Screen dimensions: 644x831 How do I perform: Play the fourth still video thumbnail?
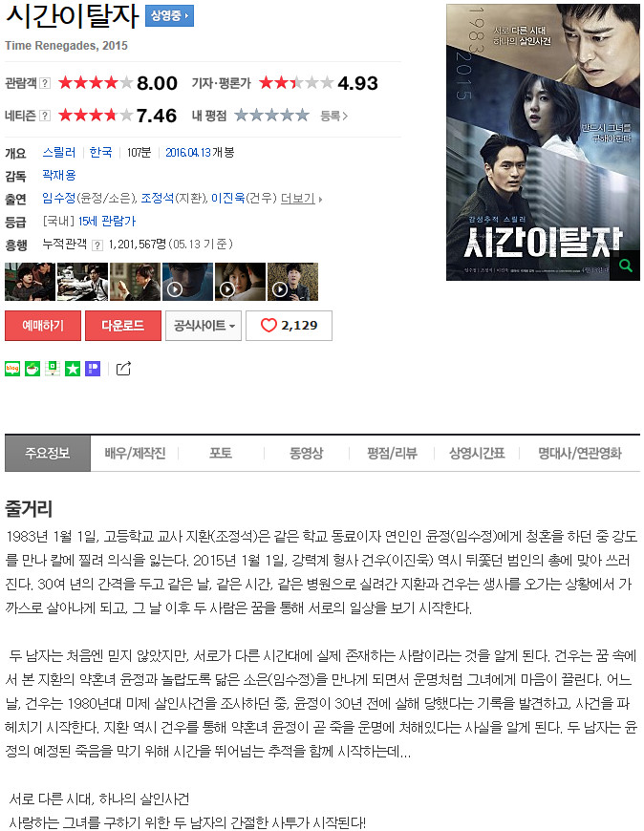187,282
